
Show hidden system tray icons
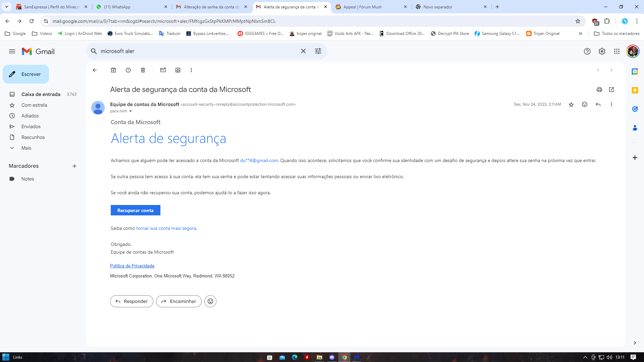click(585, 357)
